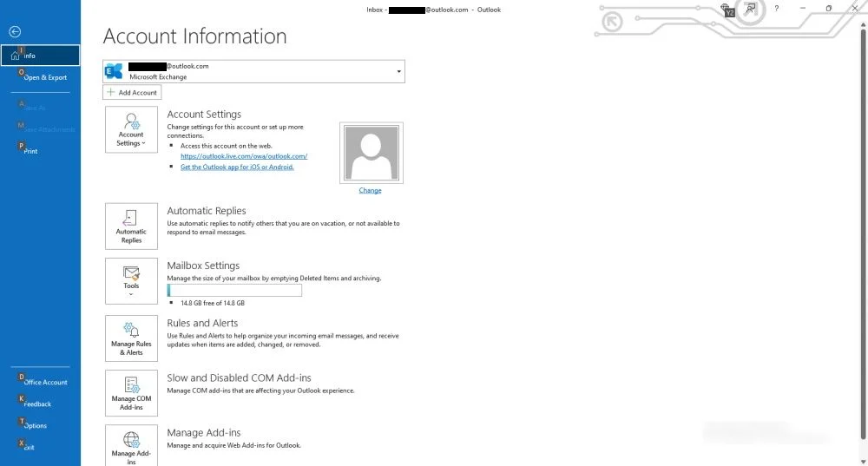868x466 pixels.
Task: Click the mailbox storage usage bar
Action: pos(234,290)
